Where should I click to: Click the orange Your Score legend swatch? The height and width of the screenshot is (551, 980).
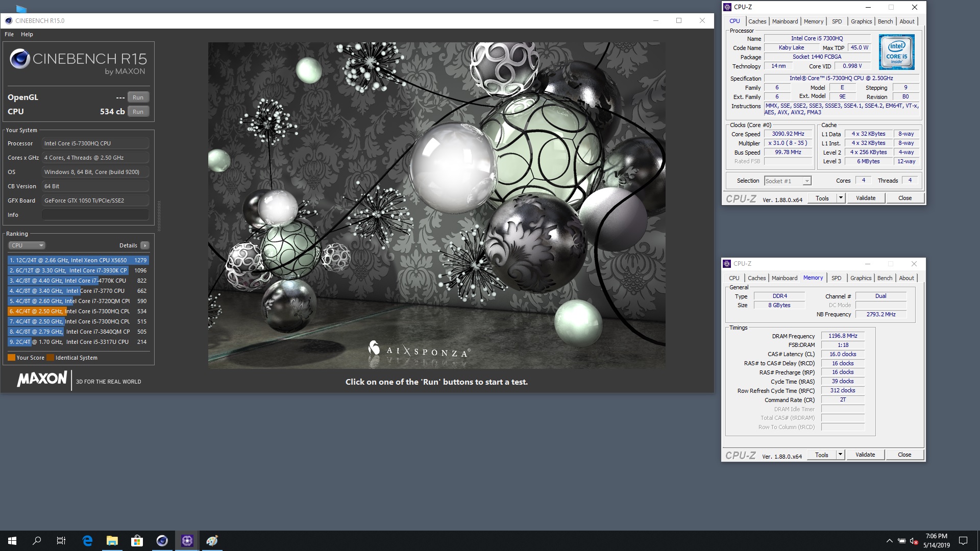(11, 358)
